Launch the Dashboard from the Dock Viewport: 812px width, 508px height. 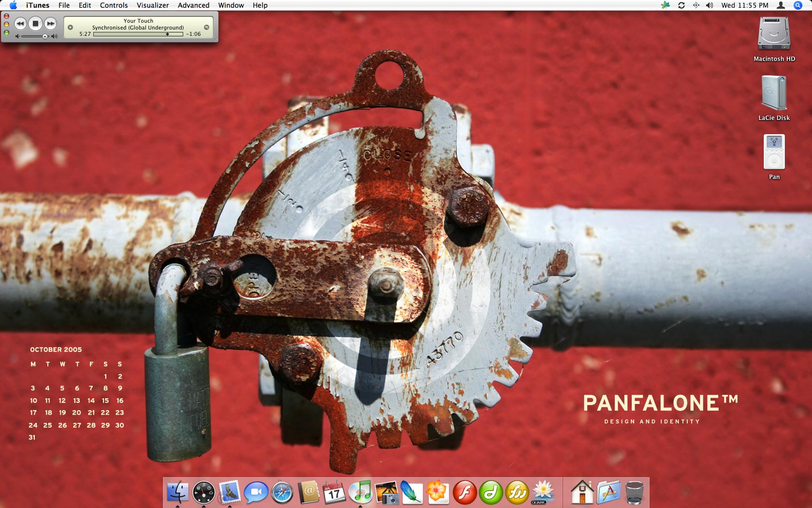click(203, 492)
